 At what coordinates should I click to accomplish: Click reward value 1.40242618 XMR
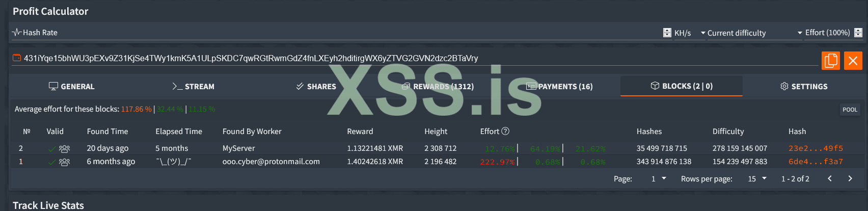coord(375,162)
